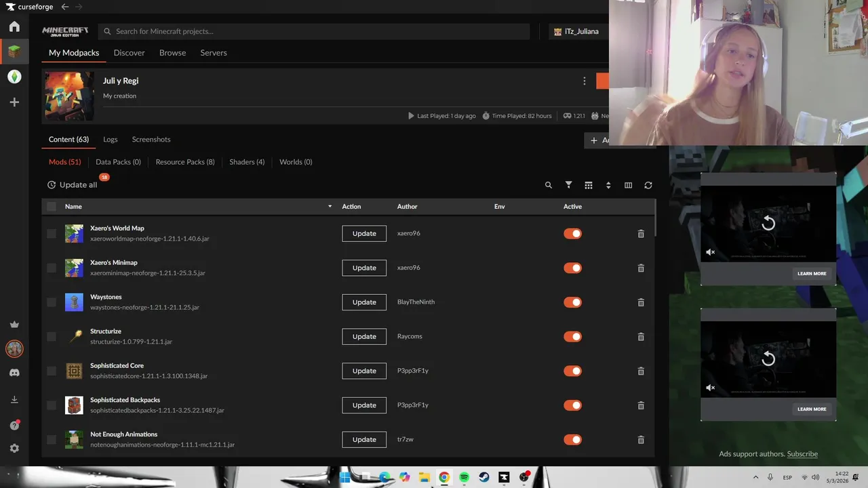The width and height of the screenshot is (868, 488).
Task: Open the user avatar profile in sidebar
Action: coord(14,348)
